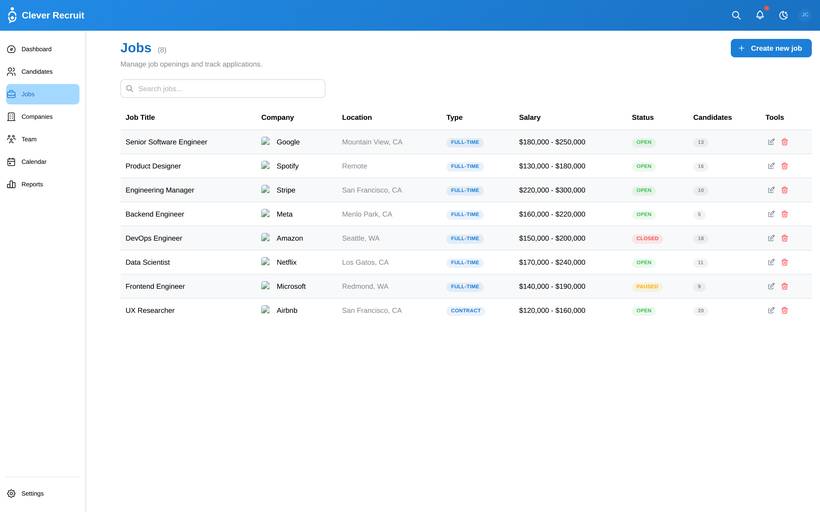820x512 pixels.
Task: Click $150,000 - $200,000 salary cell
Action: coord(552,238)
